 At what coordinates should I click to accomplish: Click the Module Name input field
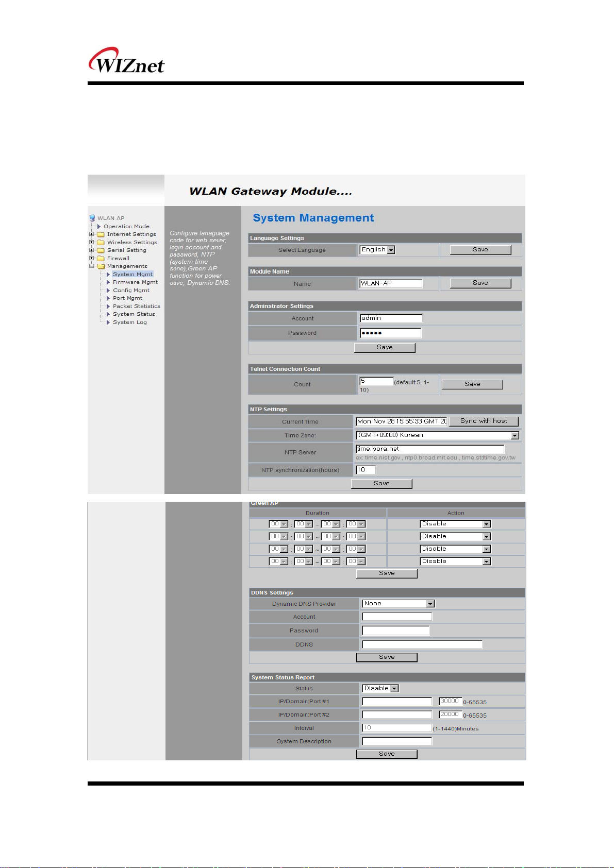click(x=391, y=283)
